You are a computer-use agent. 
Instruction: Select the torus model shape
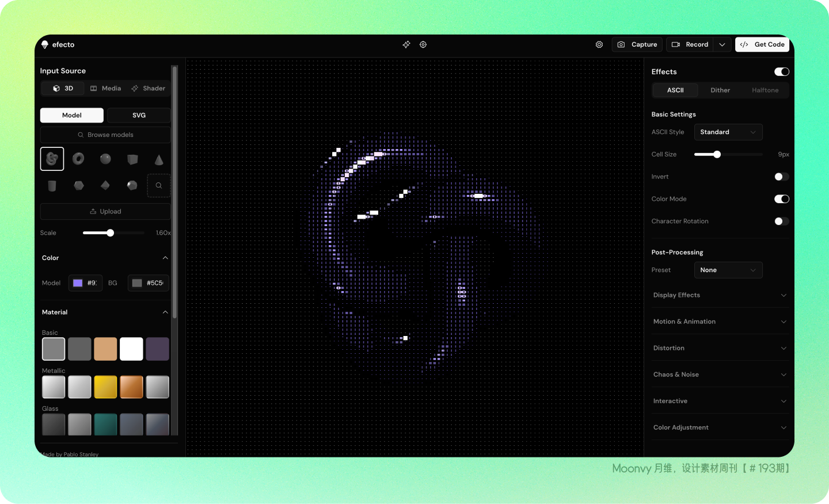coord(78,159)
